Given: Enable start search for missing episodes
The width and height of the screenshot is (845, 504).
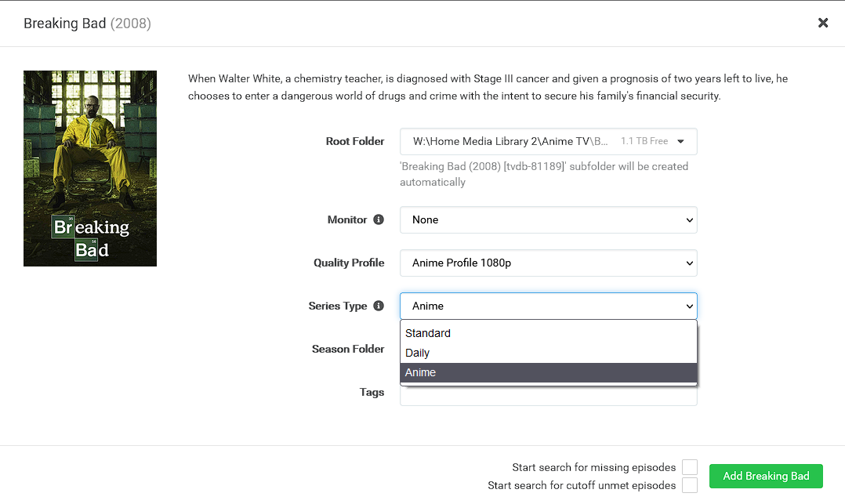Looking at the screenshot, I should (690, 468).
